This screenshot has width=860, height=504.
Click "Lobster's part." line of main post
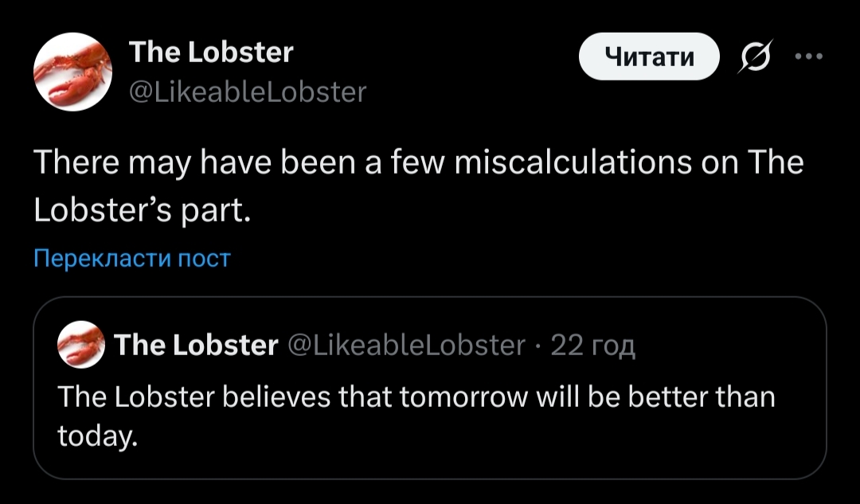point(142,212)
